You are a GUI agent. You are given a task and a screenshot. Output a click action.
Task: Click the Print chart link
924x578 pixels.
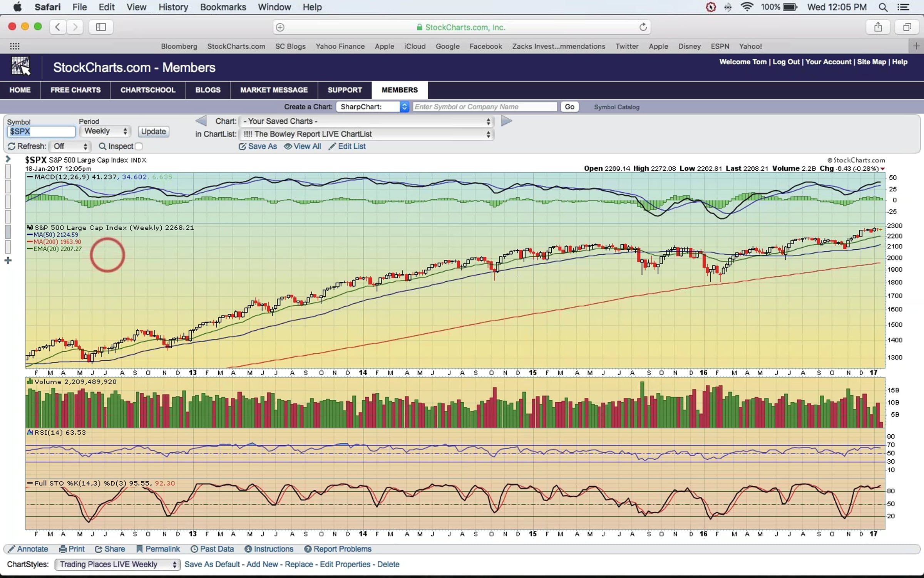[72, 549]
